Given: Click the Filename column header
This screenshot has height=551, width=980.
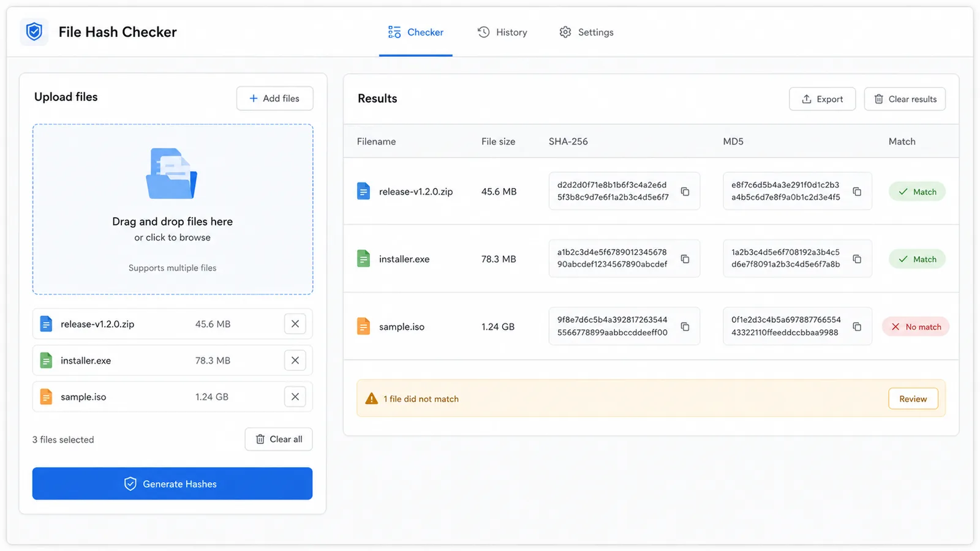Looking at the screenshot, I should point(376,141).
